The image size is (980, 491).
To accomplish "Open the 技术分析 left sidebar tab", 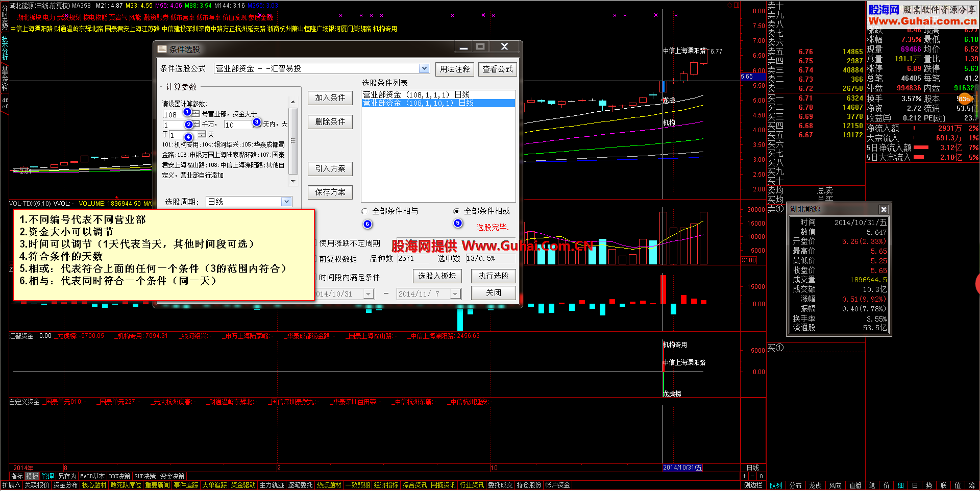I will 5,48.
